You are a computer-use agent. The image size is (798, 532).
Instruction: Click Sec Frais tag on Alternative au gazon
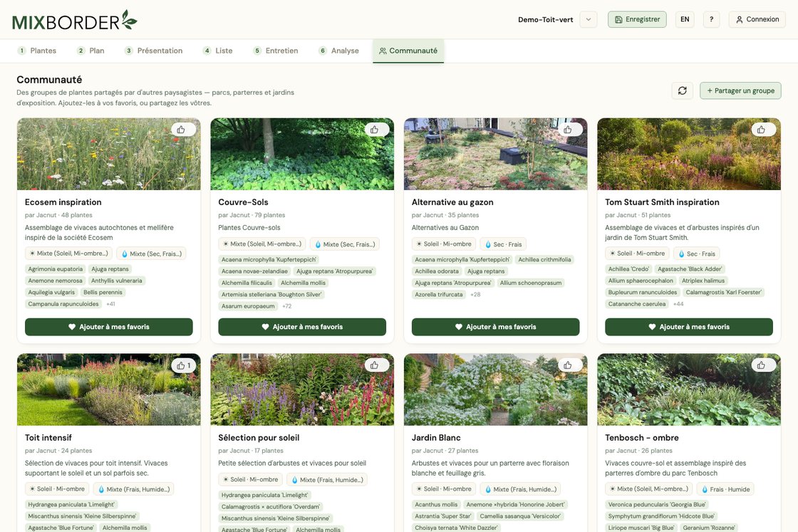(503, 244)
